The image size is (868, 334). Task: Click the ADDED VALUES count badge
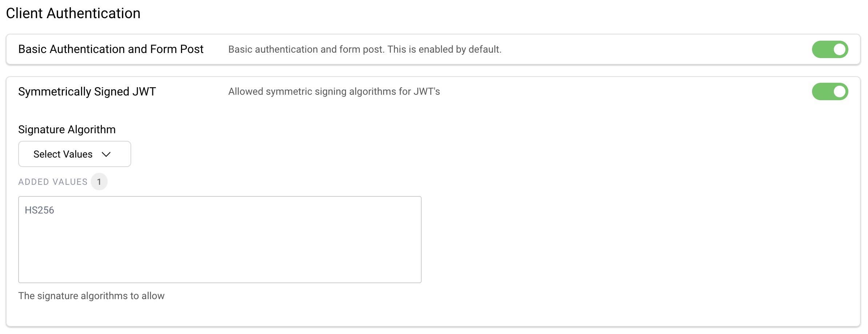pos(100,181)
